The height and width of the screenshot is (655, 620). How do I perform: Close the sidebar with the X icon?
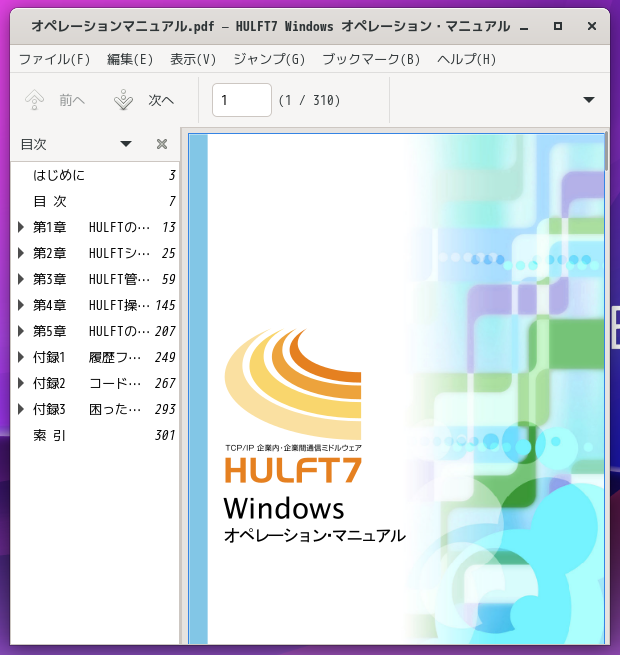(162, 144)
